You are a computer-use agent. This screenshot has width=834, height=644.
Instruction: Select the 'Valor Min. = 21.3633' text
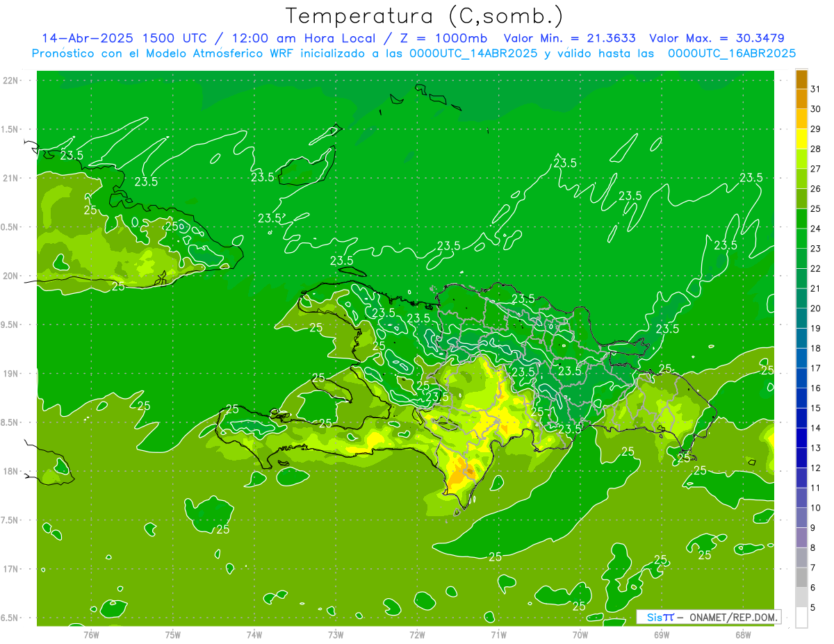tap(569, 38)
